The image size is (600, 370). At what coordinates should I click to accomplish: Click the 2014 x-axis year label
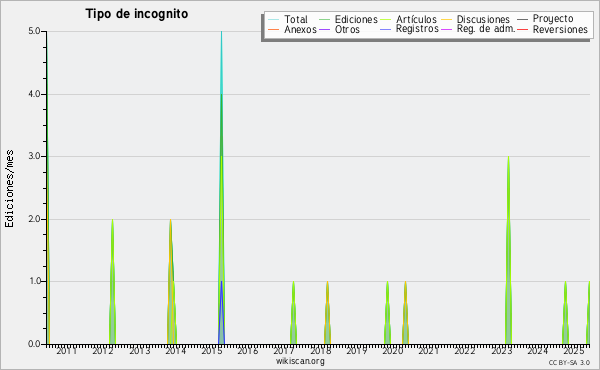[x=175, y=351]
